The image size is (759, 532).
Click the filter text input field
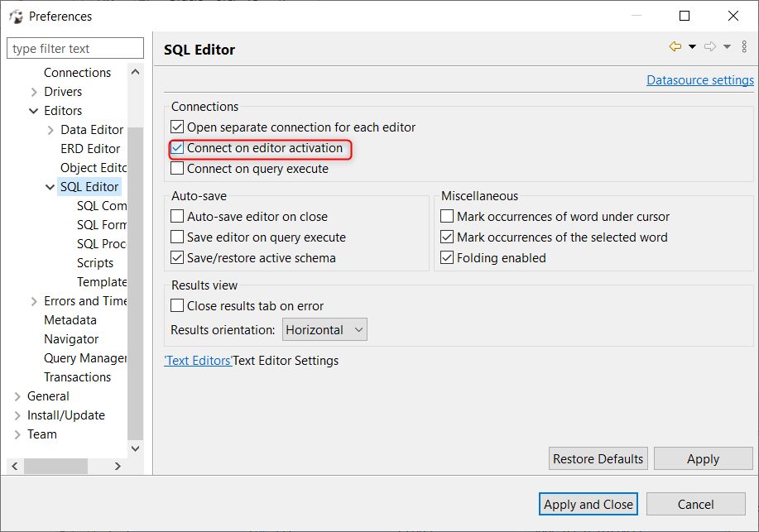click(x=75, y=49)
